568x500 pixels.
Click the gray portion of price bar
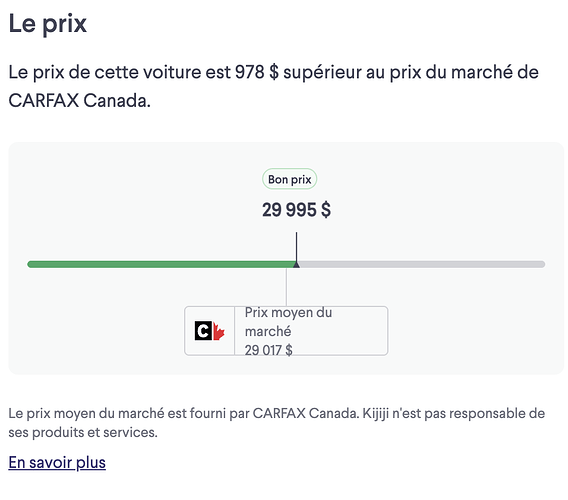pyautogui.click(x=422, y=264)
